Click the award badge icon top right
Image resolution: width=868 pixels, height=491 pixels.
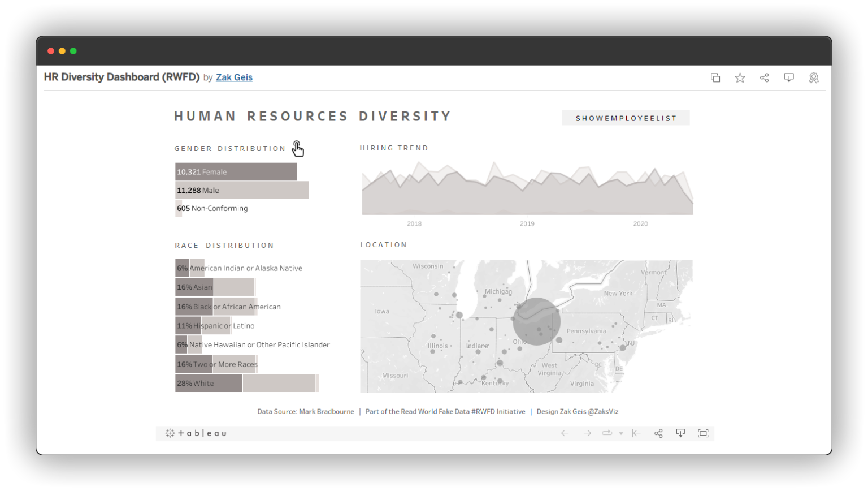(814, 77)
